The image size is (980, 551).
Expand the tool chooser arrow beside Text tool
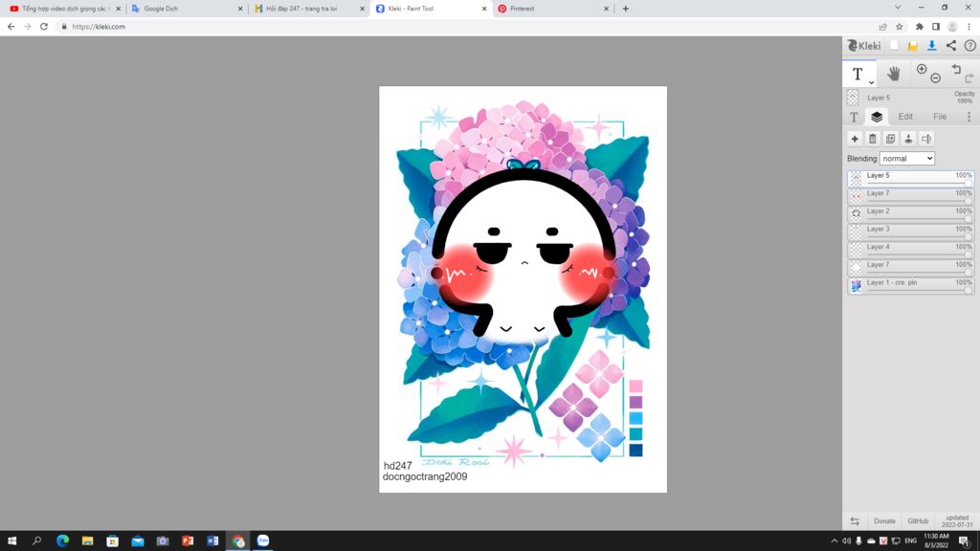pos(871,82)
